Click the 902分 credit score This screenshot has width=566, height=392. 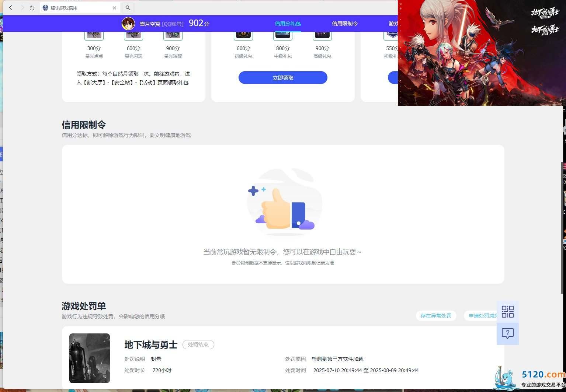[199, 23]
